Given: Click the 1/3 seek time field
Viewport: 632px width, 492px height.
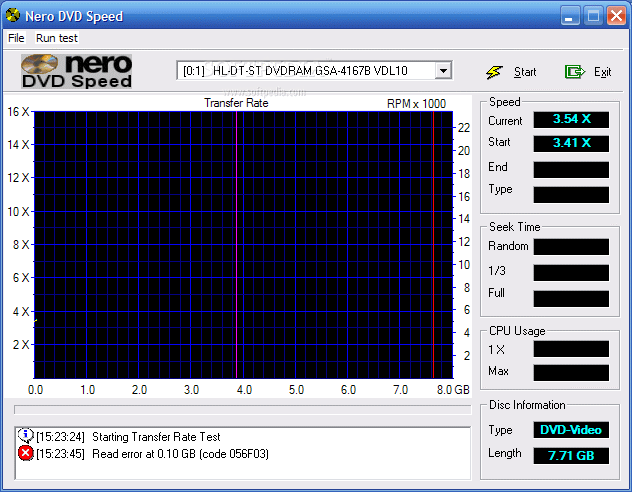Looking at the screenshot, I should pyautogui.click(x=571, y=272).
